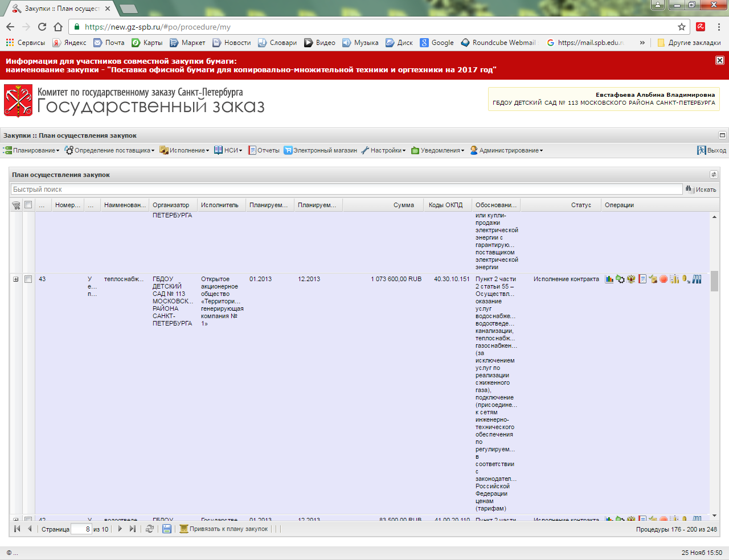729x560 pixels.
Task: Open the blue binders icon in row 43
Action: (697, 279)
